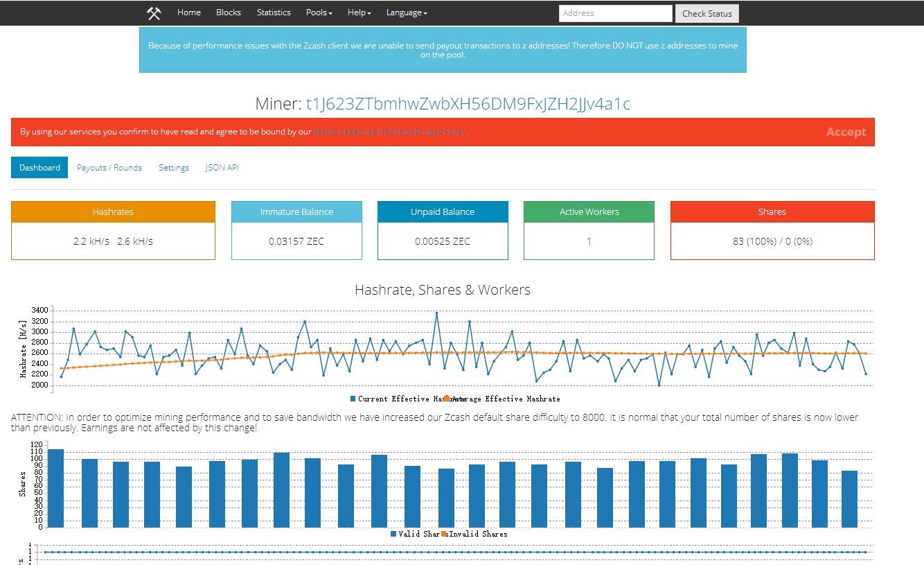Open the Pools dropdown menu
The height and width of the screenshot is (565, 924).
click(319, 12)
